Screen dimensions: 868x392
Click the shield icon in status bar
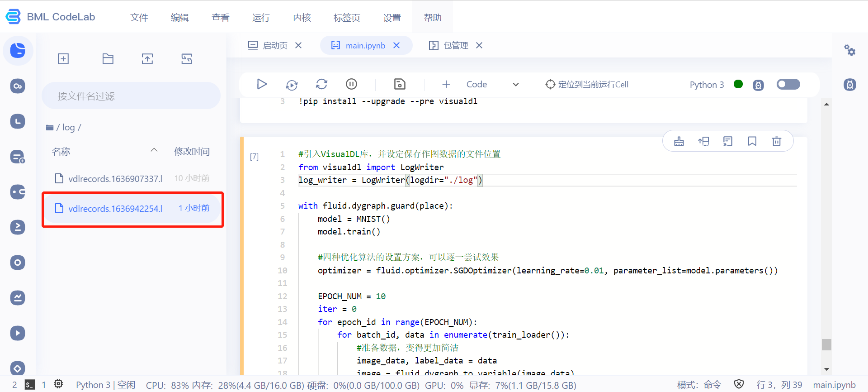[x=739, y=384]
